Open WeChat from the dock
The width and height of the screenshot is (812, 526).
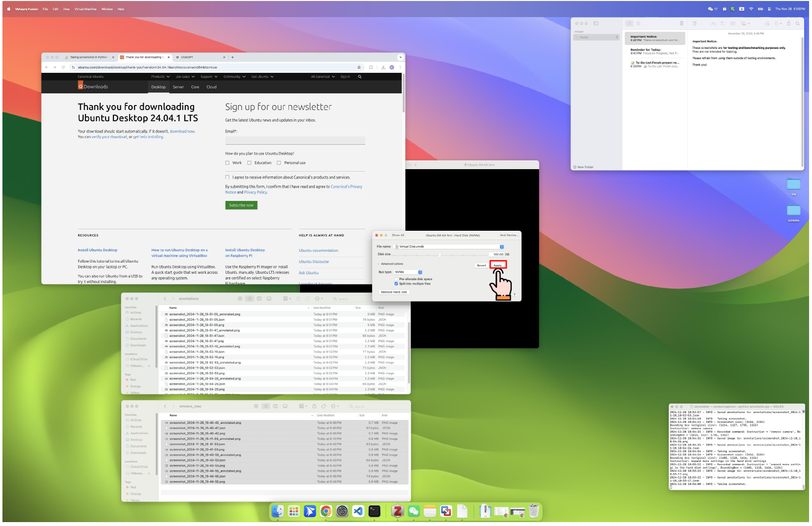(414, 511)
